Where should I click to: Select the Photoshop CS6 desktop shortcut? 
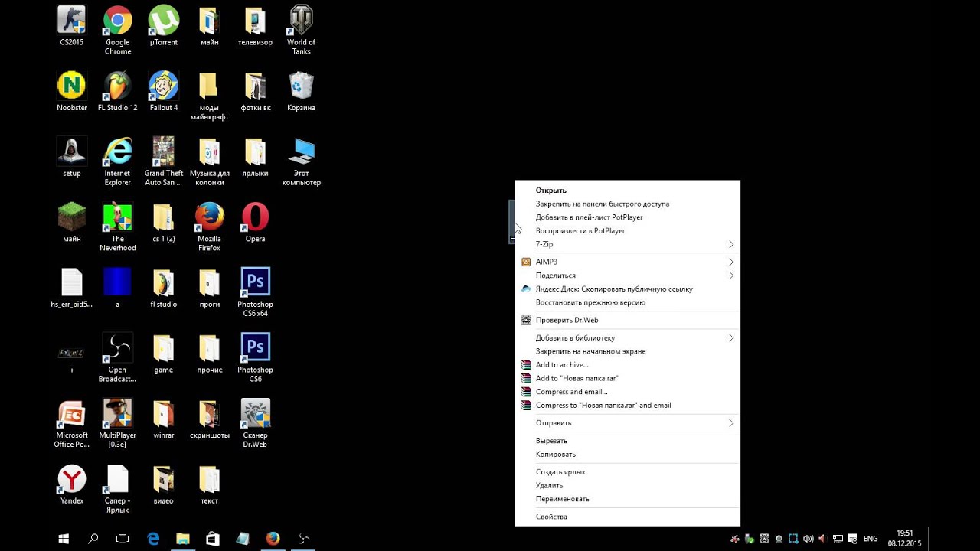pyautogui.click(x=255, y=358)
